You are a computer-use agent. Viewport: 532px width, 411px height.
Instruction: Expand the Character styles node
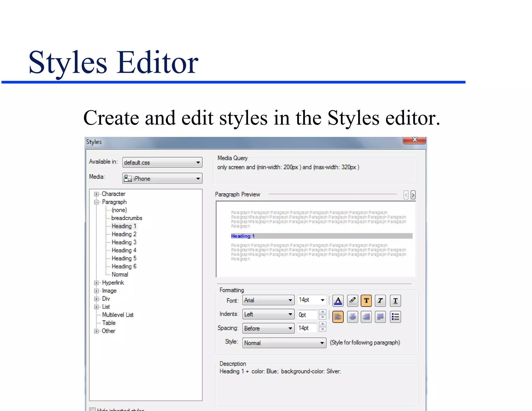96,194
